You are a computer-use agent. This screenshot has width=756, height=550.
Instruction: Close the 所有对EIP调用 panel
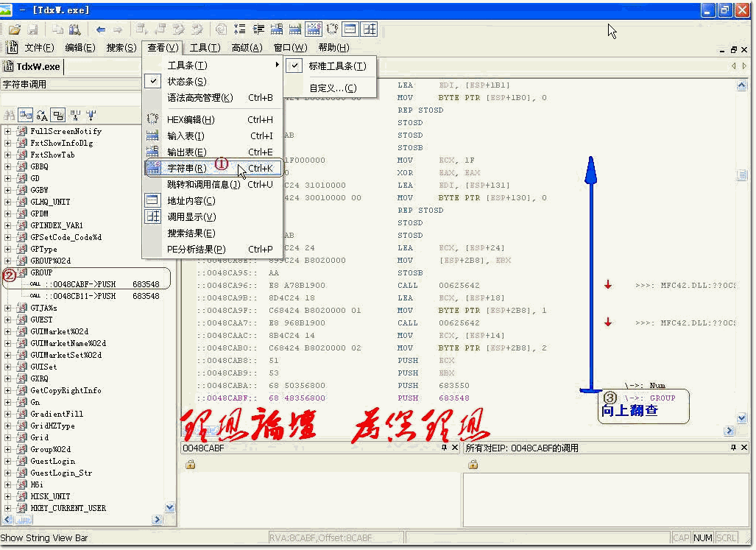point(744,448)
